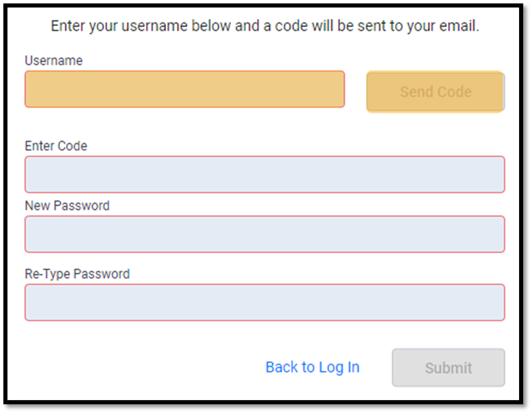Click the Username input field

[x=184, y=89]
